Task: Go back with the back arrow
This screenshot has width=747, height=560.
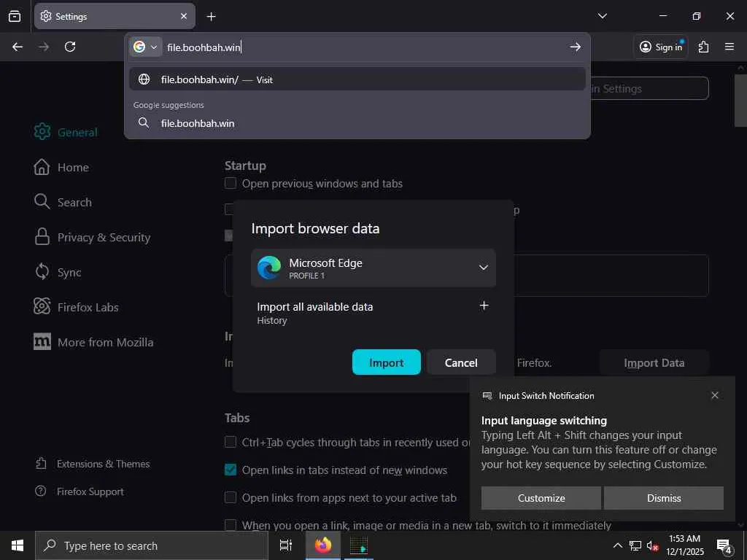Action: [18, 47]
